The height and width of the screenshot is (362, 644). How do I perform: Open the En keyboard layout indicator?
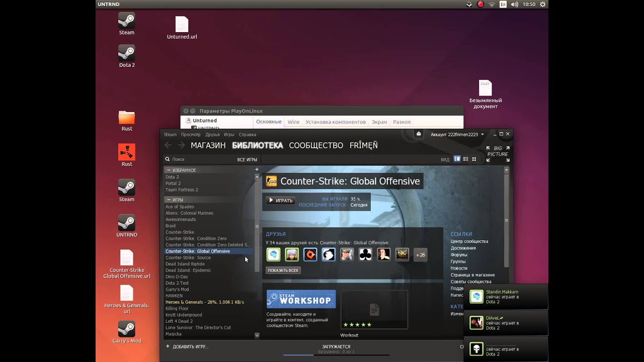(503, 4)
